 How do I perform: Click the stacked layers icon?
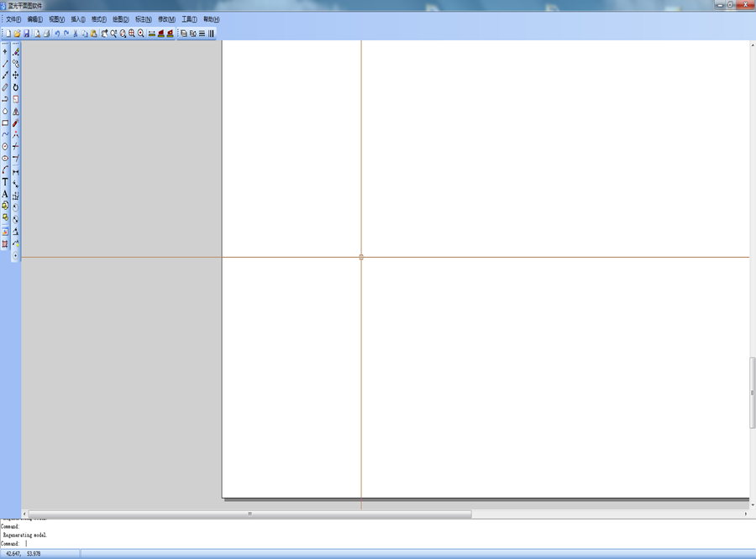click(184, 34)
